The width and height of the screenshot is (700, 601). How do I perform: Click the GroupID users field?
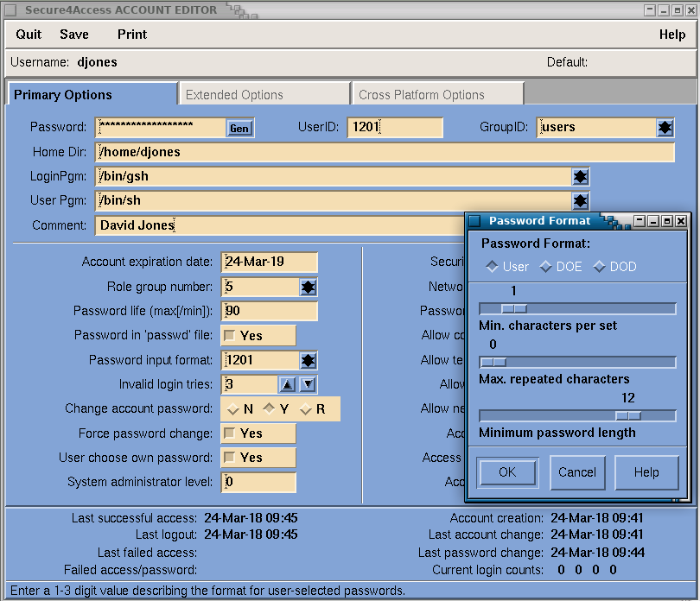click(x=597, y=128)
